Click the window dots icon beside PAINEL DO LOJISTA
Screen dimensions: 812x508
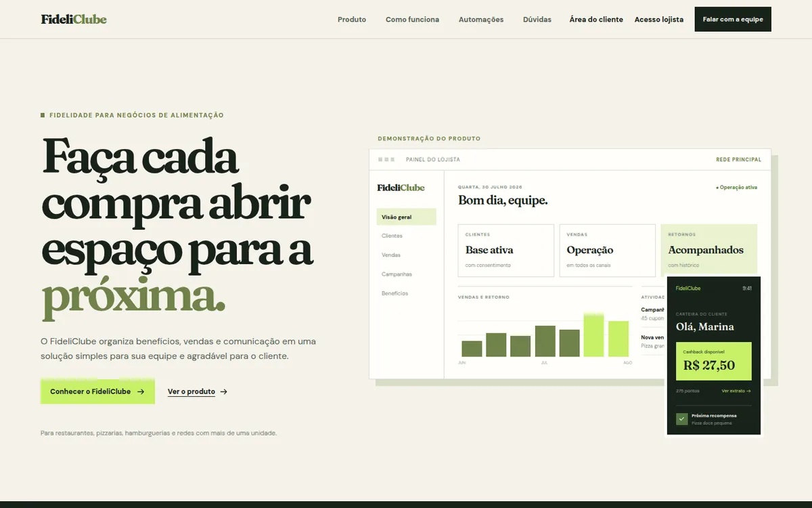386,160
